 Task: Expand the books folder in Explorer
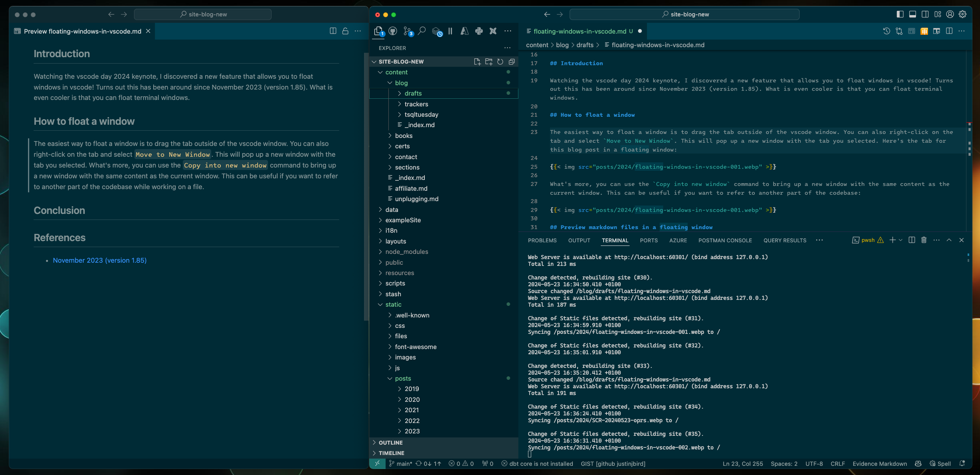404,136
